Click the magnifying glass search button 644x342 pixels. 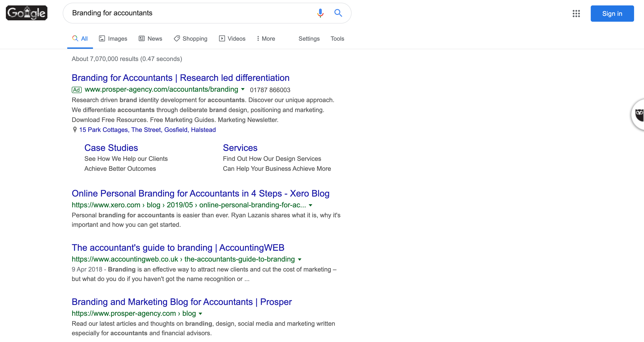pos(338,13)
